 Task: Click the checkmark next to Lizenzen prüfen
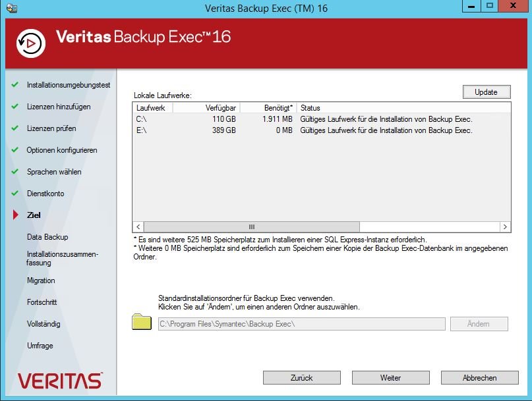tap(15, 128)
